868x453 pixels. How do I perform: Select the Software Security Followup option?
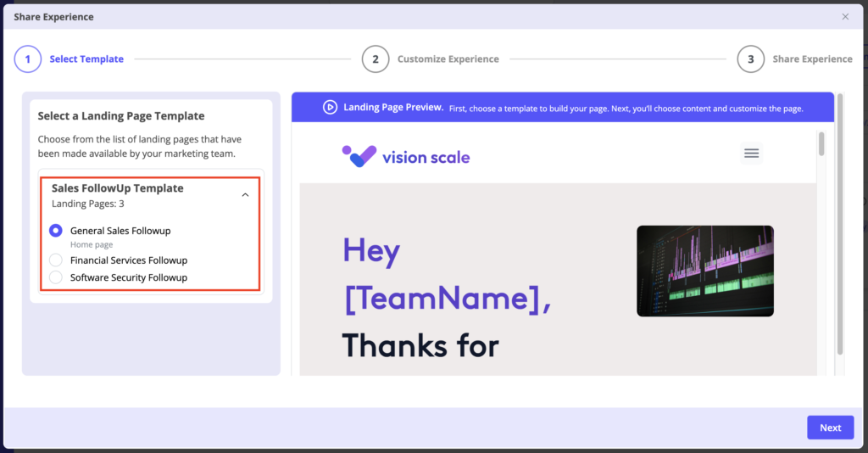coord(56,277)
